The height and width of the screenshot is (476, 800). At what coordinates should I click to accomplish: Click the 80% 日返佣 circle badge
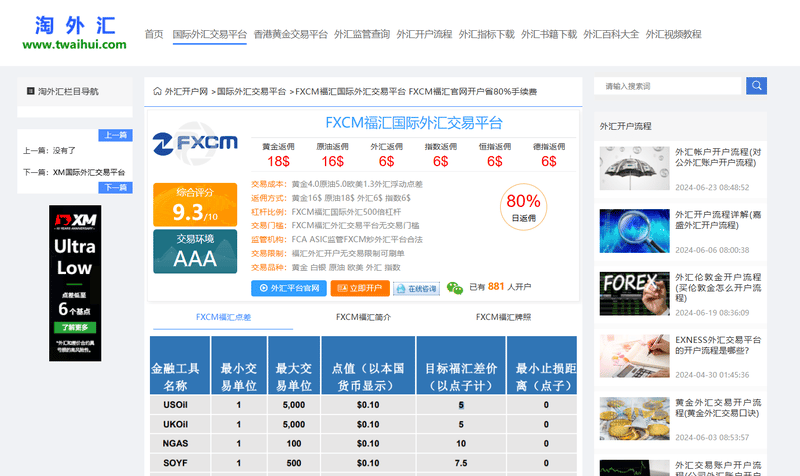[x=523, y=207]
